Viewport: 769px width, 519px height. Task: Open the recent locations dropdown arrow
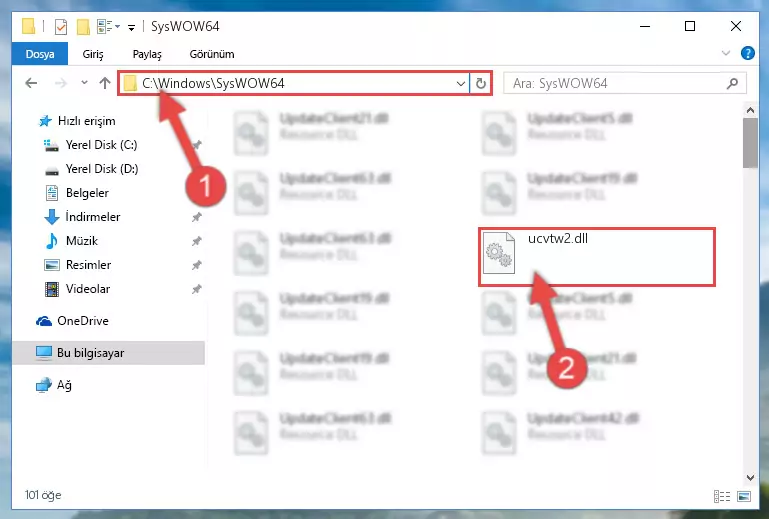point(84,83)
